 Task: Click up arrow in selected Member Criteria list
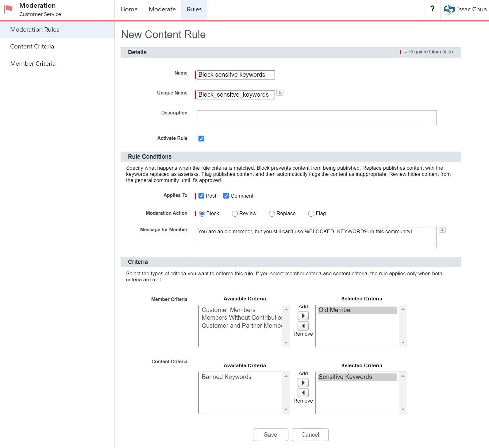click(x=403, y=309)
